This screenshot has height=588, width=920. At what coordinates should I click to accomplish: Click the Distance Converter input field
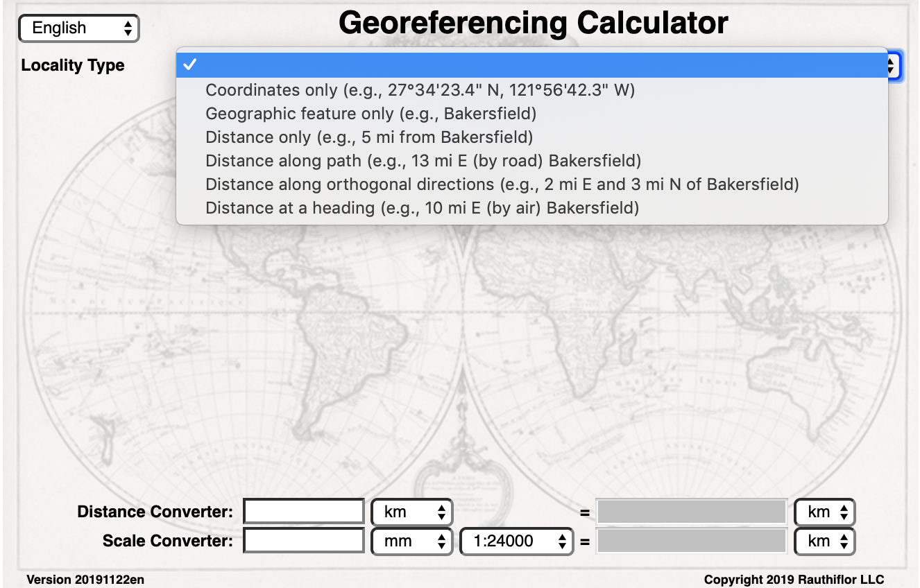click(304, 512)
